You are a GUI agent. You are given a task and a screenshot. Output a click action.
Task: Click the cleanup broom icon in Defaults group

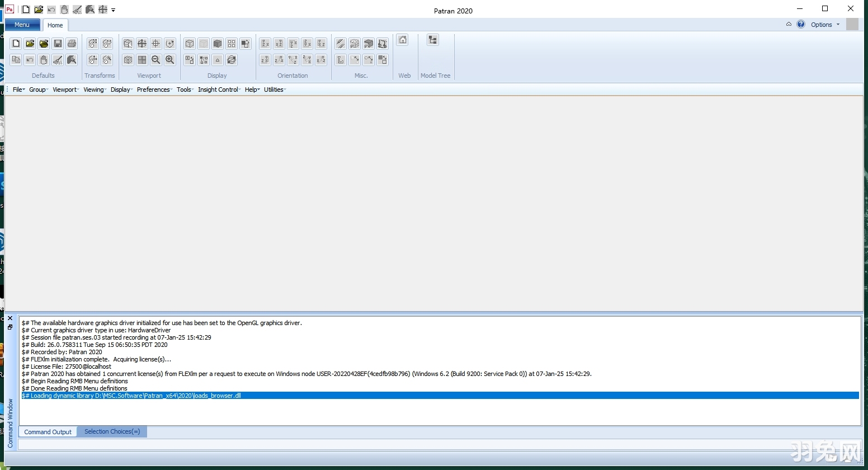58,60
